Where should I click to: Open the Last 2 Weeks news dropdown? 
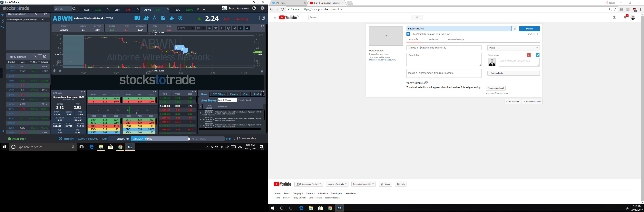click(x=227, y=100)
